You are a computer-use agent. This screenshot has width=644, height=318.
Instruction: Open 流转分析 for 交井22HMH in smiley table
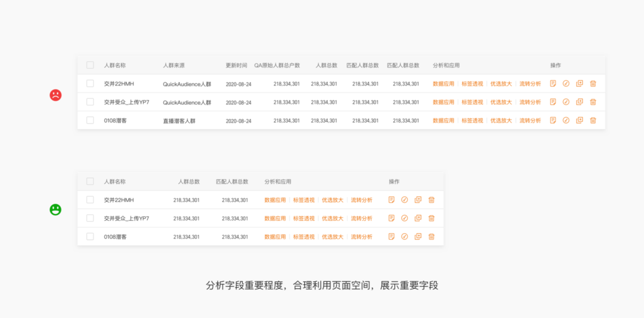click(x=362, y=200)
